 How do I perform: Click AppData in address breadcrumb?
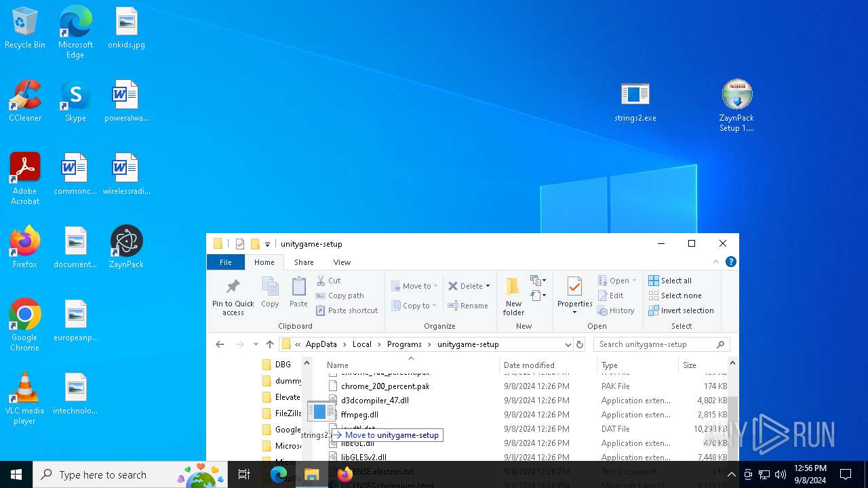click(x=321, y=344)
